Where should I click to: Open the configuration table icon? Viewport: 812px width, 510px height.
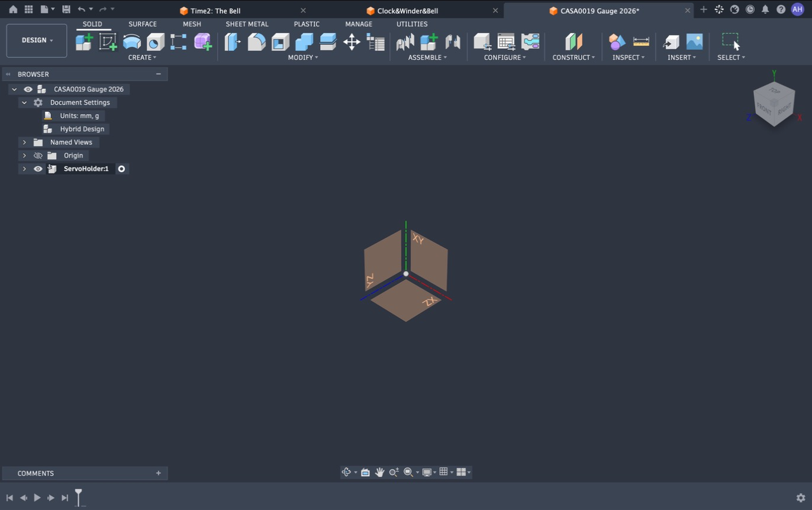click(x=506, y=41)
